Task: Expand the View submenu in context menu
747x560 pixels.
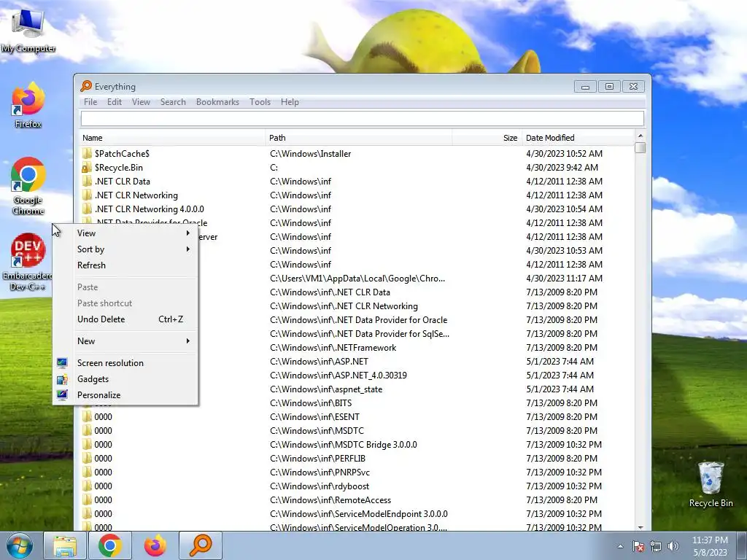Action: (125, 233)
